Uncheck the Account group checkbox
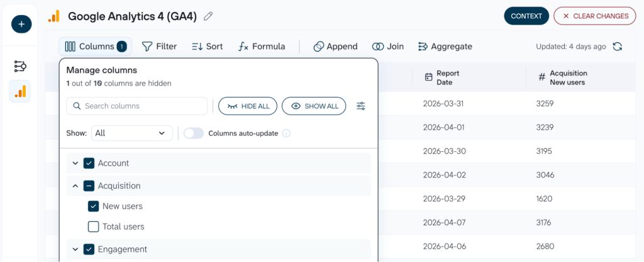Screen dimensions: 644x262 click(x=89, y=163)
